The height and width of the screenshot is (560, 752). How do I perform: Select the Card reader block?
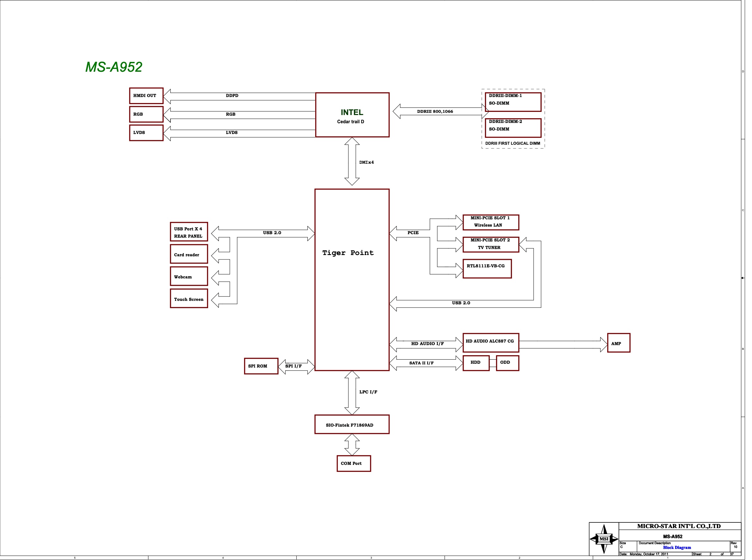pyautogui.click(x=188, y=254)
